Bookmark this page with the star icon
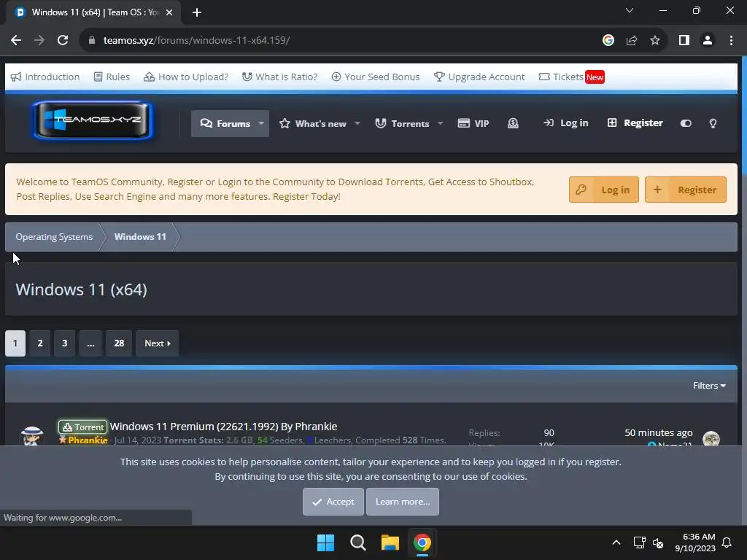The image size is (747, 560). [x=655, y=41]
